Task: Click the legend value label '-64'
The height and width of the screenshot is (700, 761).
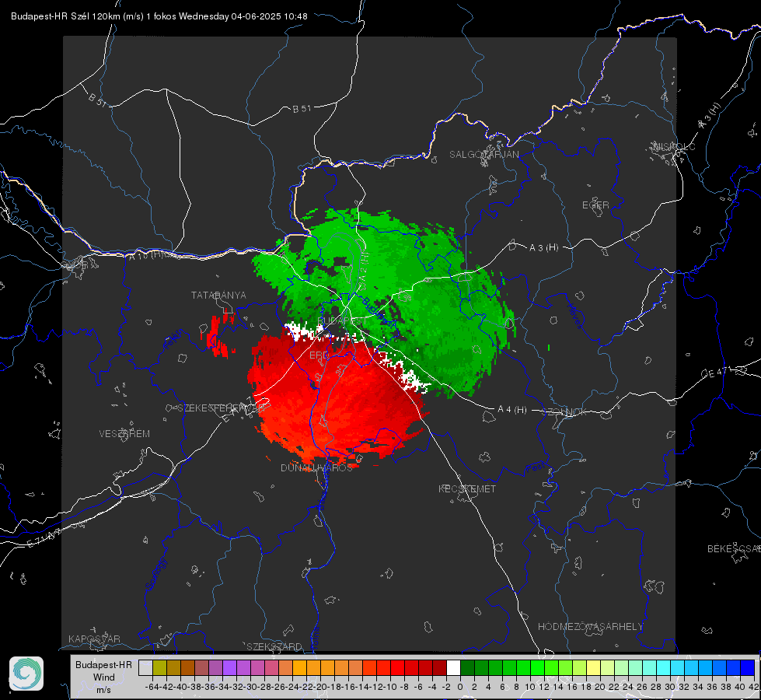Action: tap(152, 687)
